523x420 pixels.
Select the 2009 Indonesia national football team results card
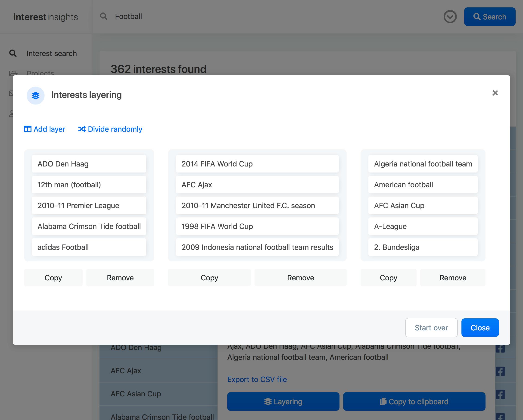[x=257, y=247]
